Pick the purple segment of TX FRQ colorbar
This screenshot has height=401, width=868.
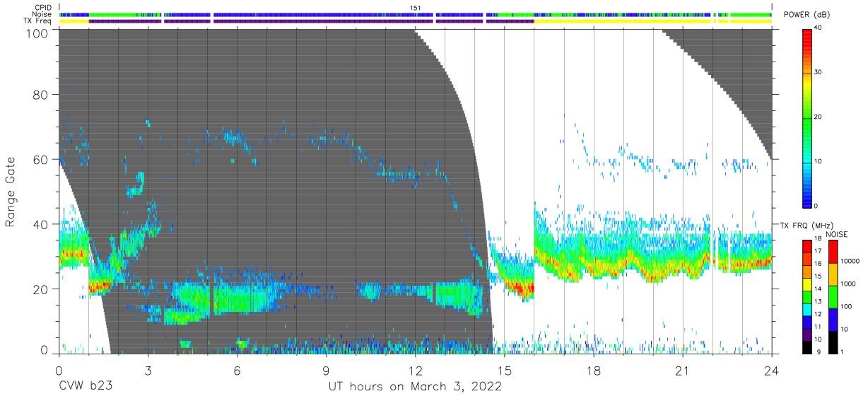(x=807, y=333)
